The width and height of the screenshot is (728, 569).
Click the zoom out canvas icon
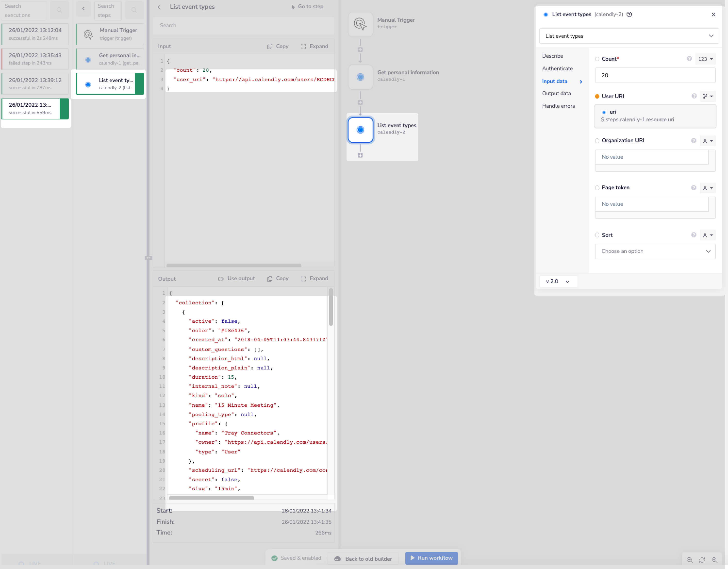(690, 560)
